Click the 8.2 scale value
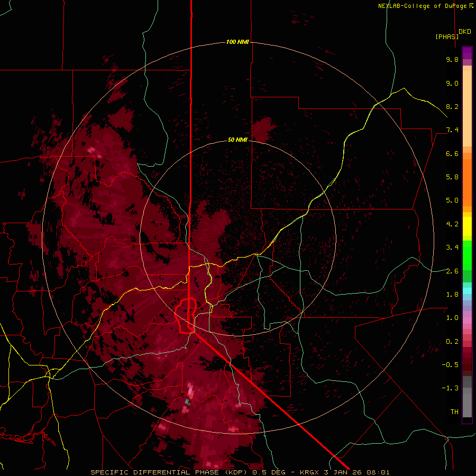 (x=452, y=106)
